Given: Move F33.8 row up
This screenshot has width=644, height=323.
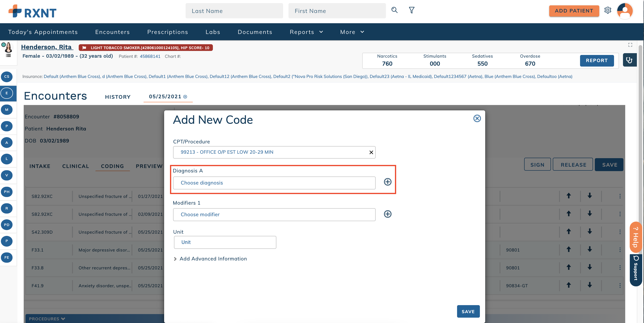Looking at the screenshot, I should click(568, 267).
